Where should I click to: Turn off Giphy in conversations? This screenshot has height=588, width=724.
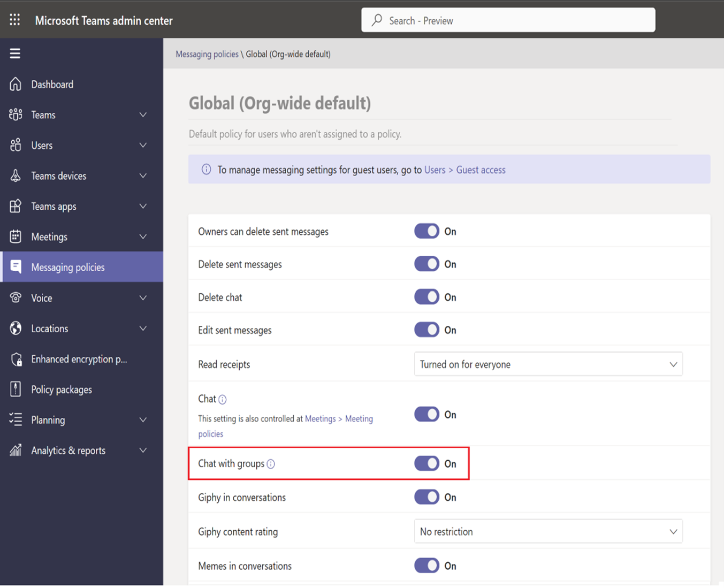(426, 497)
